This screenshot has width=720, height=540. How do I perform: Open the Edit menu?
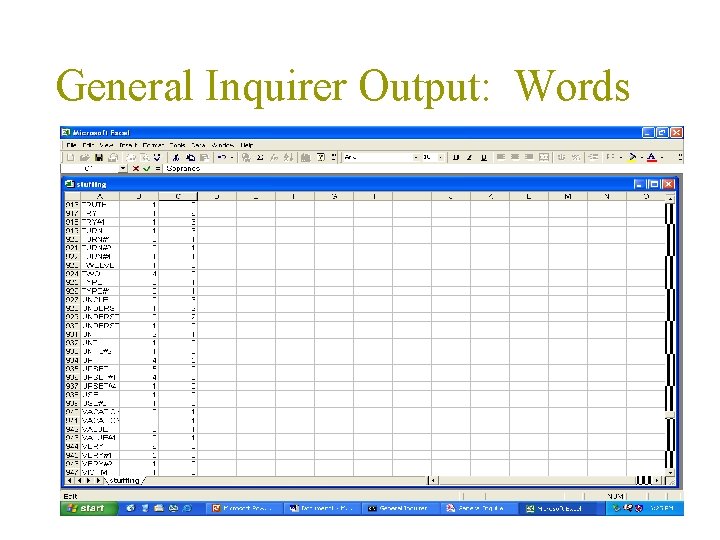(88, 145)
